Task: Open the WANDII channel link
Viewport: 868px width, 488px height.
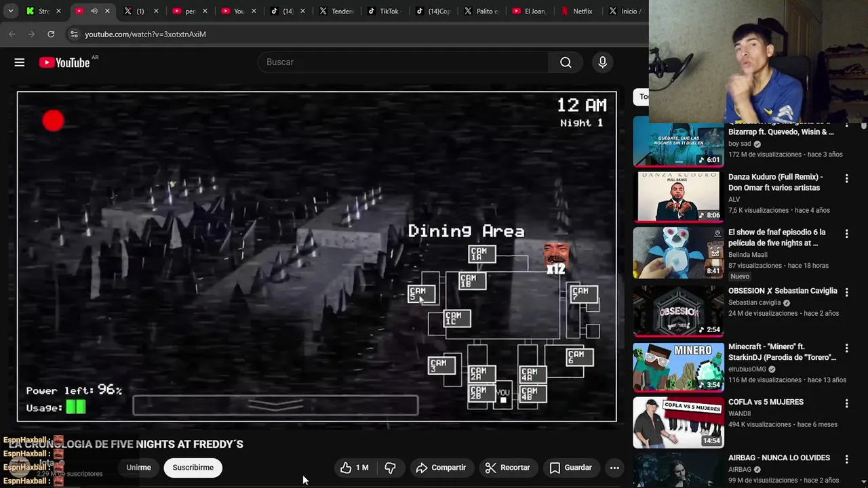Action: tap(739, 413)
